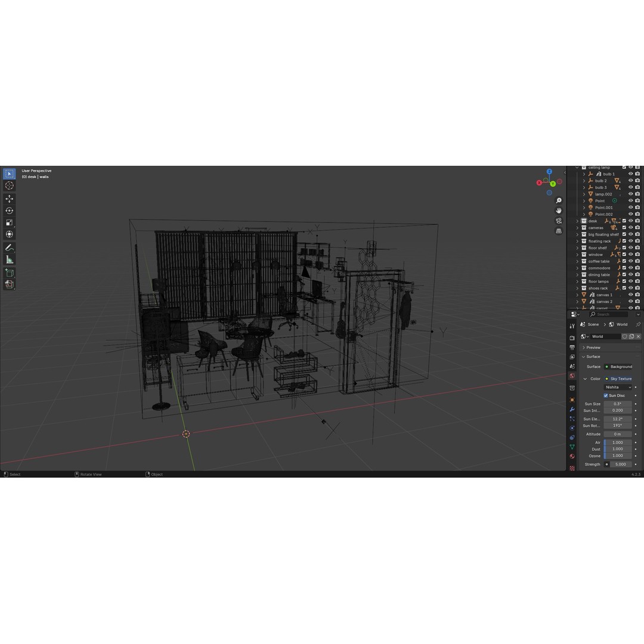Click the World breadcrumb in properties header
Viewport: 644px width, 644px height.
click(622, 324)
